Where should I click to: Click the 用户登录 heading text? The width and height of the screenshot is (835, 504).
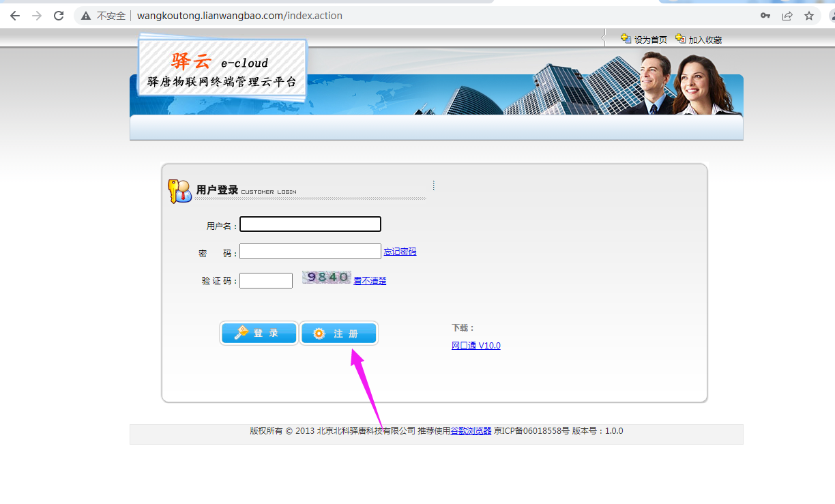pyautogui.click(x=217, y=190)
